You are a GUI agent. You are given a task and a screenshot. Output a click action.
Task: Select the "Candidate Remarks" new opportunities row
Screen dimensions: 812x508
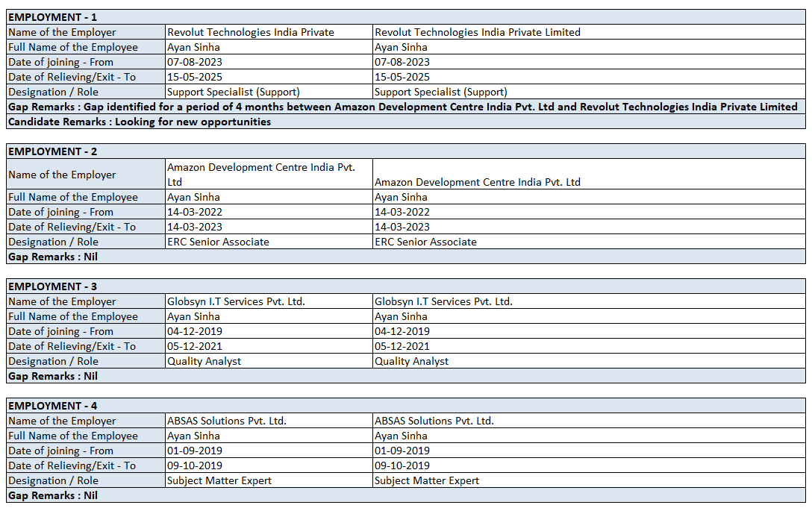pyautogui.click(x=140, y=122)
